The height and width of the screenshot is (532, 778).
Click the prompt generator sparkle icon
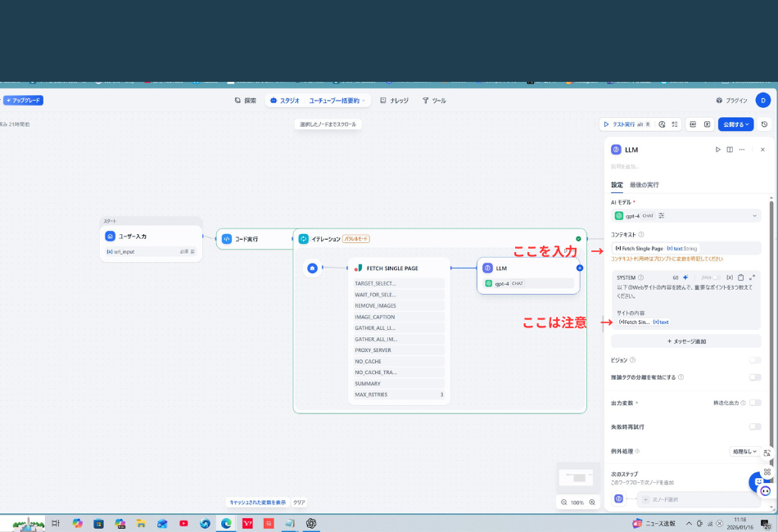click(685, 277)
